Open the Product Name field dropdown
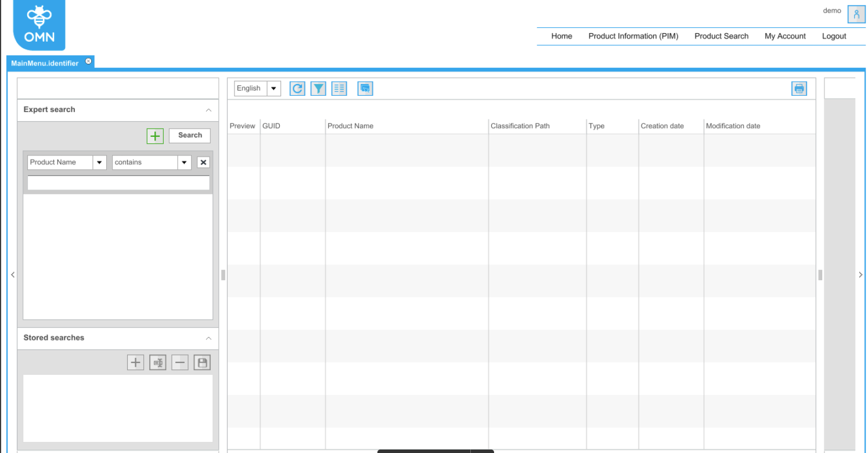Image resolution: width=868 pixels, height=453 pixels. pos(99,162)
